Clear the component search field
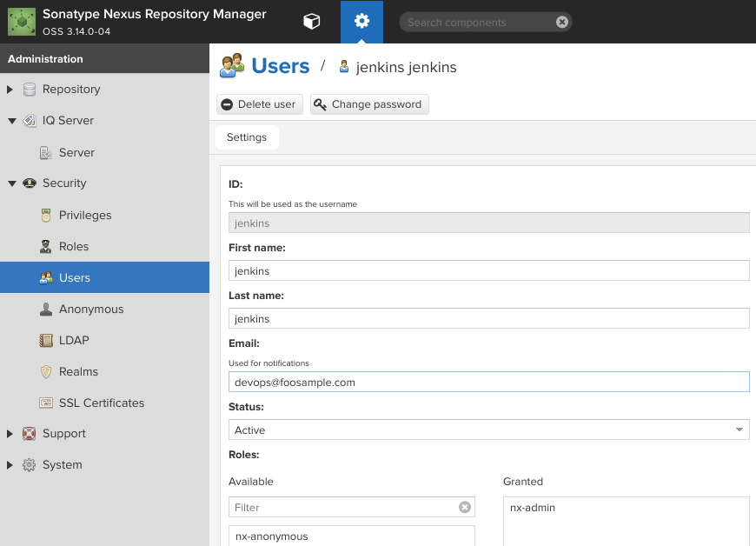 pos(562,22)
